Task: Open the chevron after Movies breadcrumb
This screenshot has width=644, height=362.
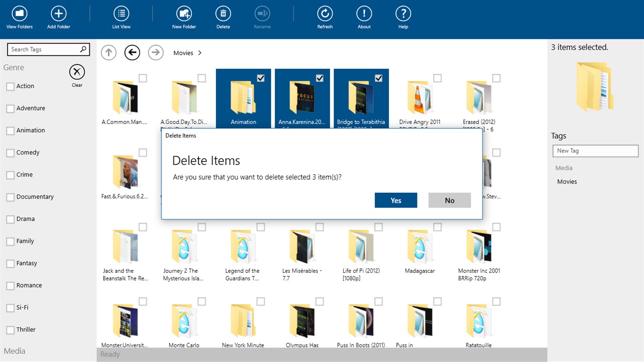Action: [199, 52]
